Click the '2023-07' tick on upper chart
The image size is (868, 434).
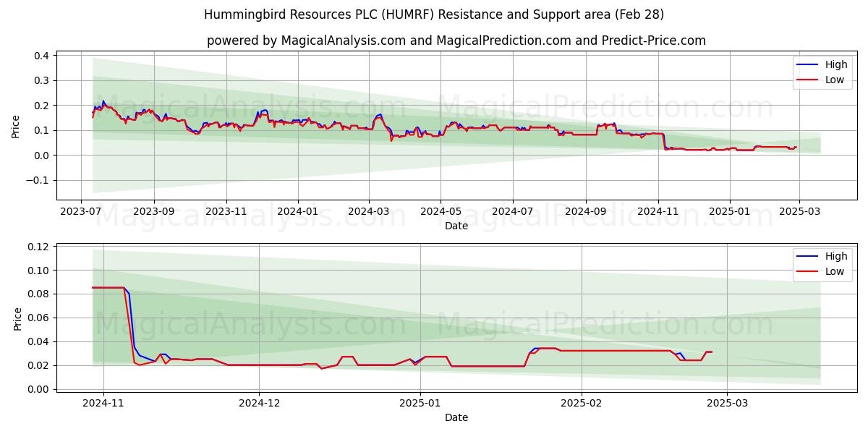(x=81, y=211)
